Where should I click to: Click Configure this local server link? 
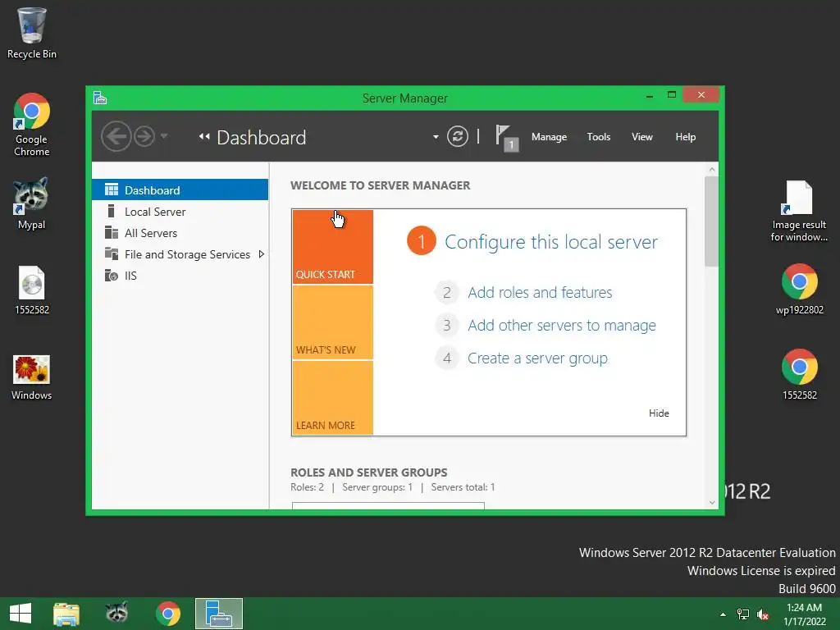tap(551, 242)
